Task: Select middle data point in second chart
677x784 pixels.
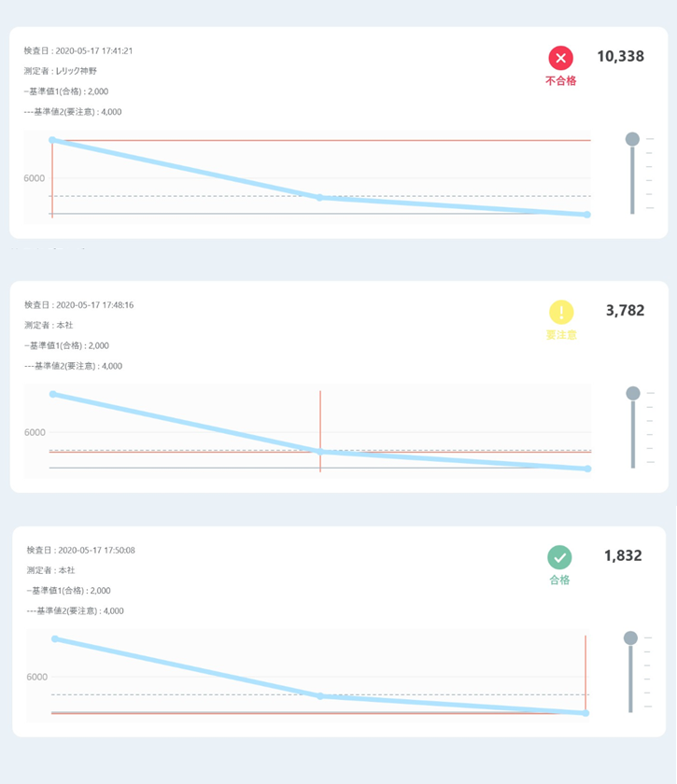Action: [x=320, y=452]
